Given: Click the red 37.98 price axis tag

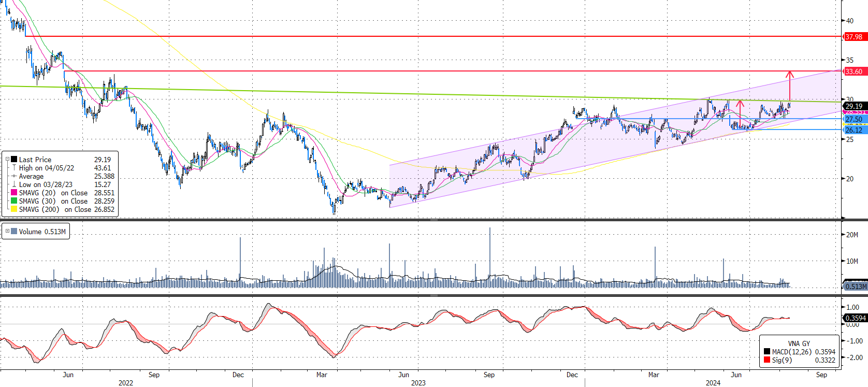Looking at the screenshot, I should [x=855, y=37].
